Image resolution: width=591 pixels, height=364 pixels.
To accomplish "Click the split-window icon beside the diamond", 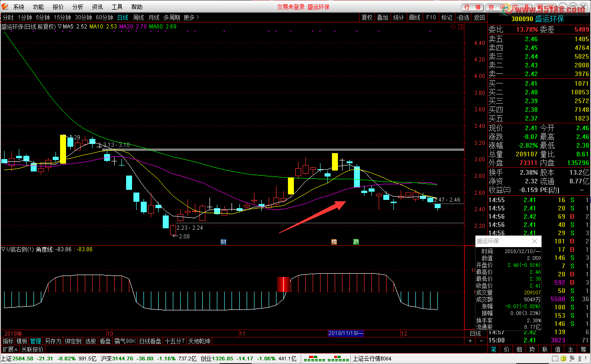I will 460,27.
